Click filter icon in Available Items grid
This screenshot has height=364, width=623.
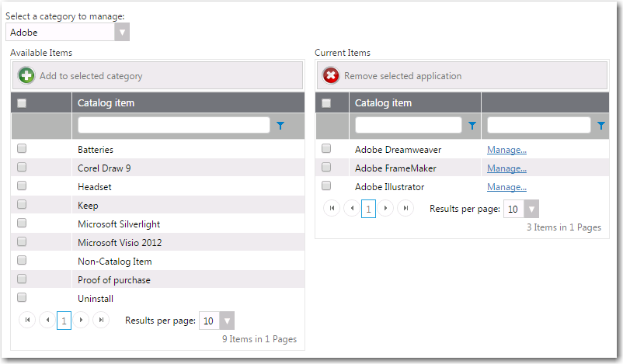(280, 125)
